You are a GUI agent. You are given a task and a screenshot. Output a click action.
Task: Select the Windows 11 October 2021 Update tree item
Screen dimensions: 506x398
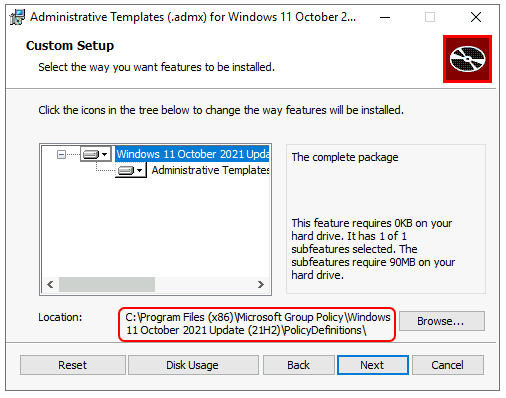(192, 154)
